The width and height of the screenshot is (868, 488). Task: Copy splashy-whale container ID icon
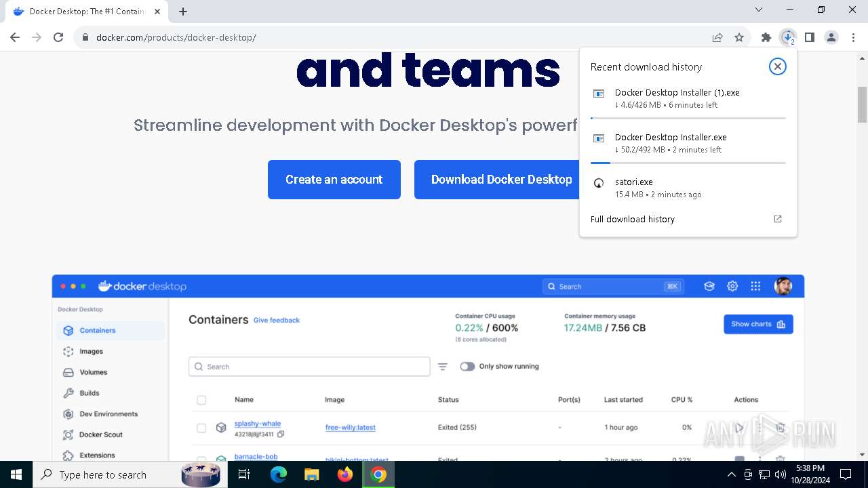(x=281, y=434)
